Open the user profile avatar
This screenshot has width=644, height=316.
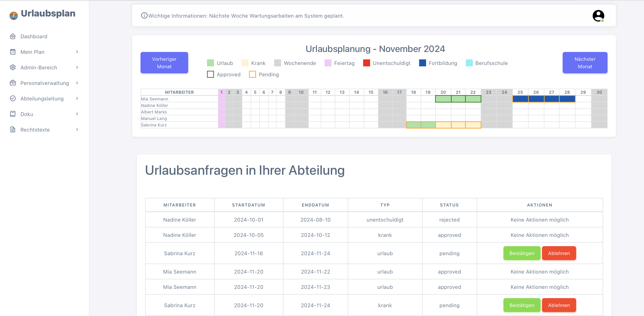598,16
